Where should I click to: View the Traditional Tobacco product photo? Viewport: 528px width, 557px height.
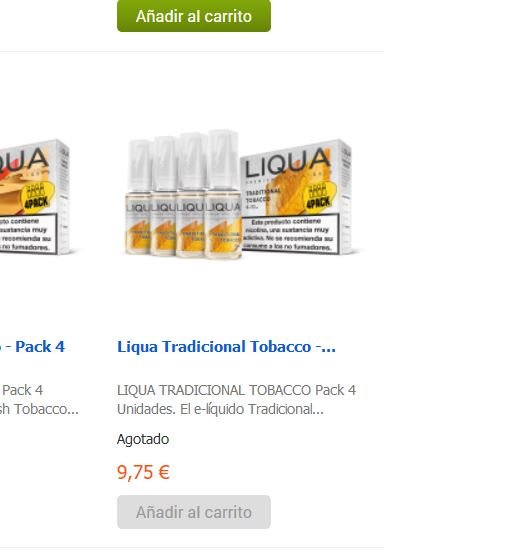pyautogui.click(x=239, y=194)
